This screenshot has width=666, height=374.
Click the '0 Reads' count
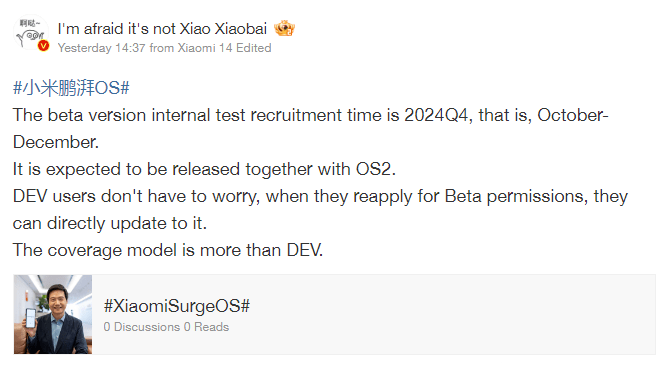206,327
